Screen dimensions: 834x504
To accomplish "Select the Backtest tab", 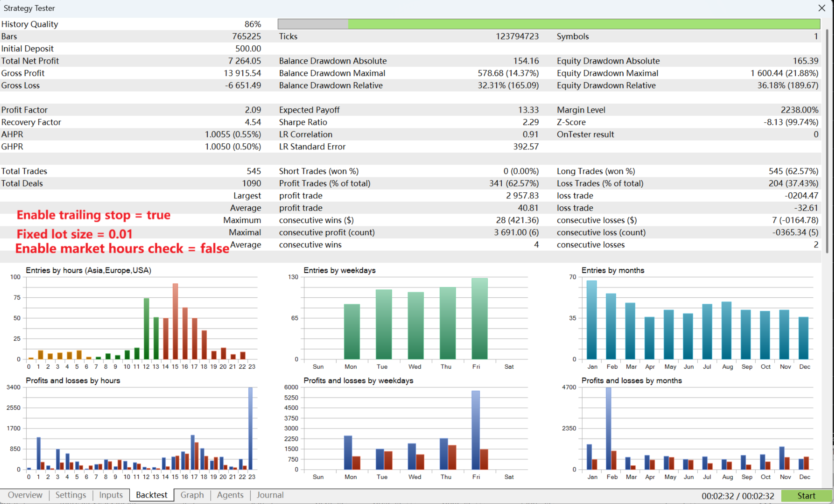I will pyautogui.click(x=152, y=495).
